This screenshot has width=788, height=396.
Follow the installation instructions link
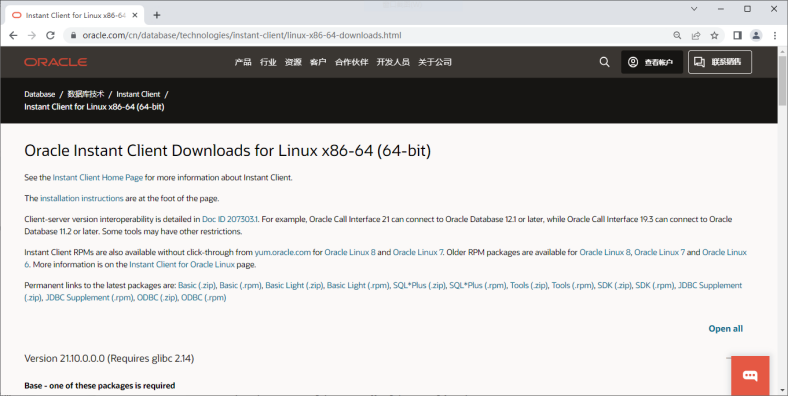81,199
